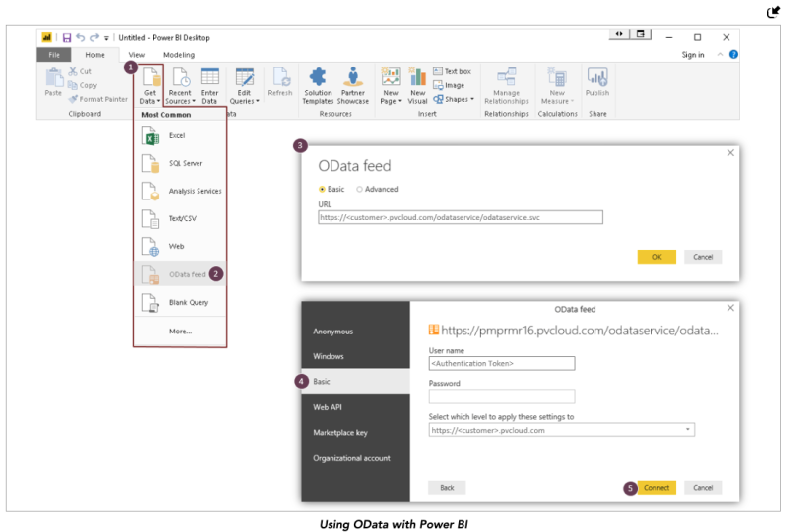Open Manage Relationships

point(506,86)
